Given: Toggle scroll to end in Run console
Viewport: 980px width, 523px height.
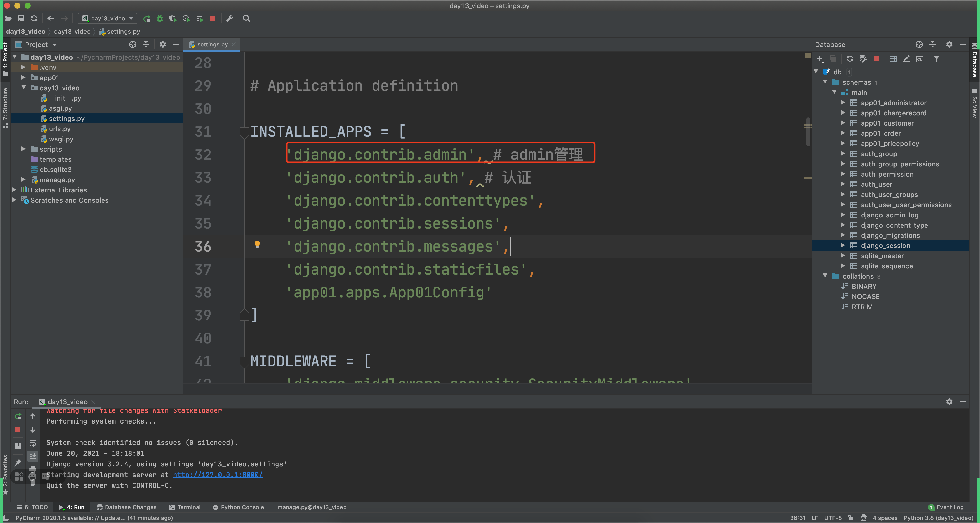Looking at the screenshot, I should (x=33, y=456).
